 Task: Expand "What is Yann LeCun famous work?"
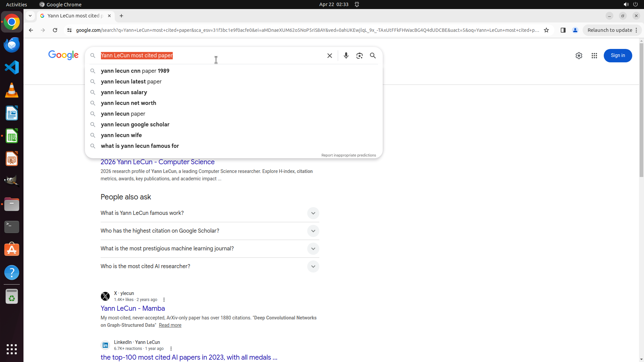(313, 213)
